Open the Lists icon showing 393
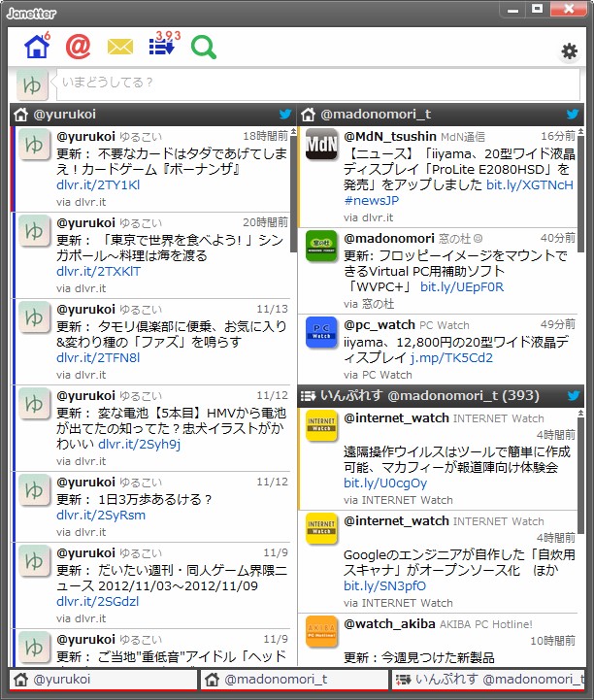This screenshot has width=594, height=700. point(163,44)
